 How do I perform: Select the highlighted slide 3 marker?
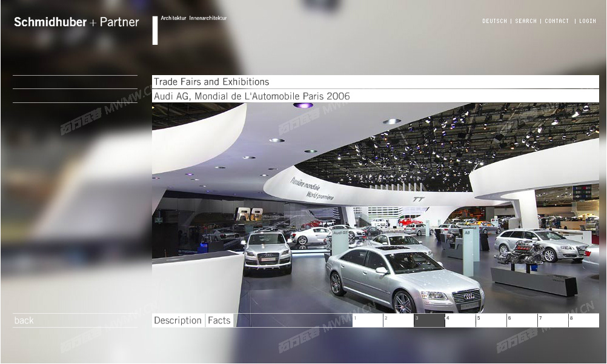coord(430,320)
